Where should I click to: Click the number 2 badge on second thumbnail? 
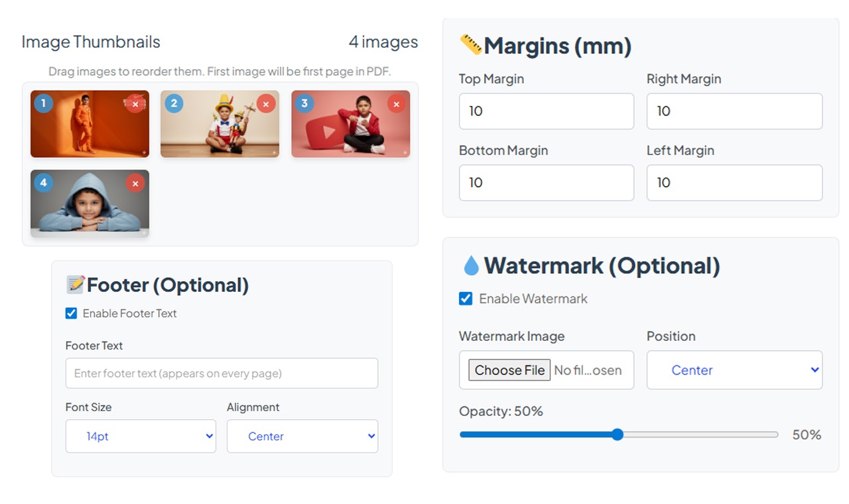coord(174,103)
